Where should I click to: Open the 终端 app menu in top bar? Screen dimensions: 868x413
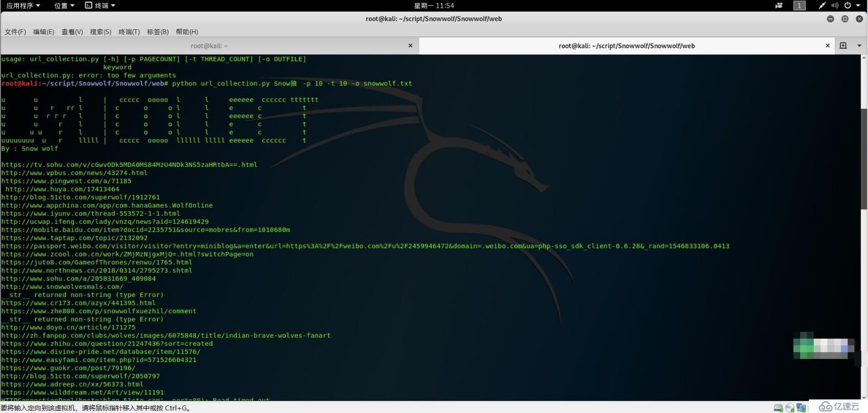coord(100,5)
